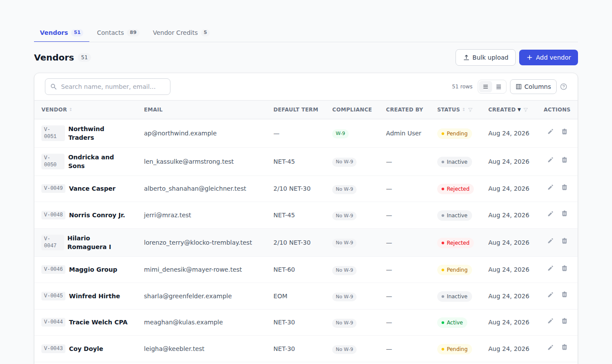Click the Active status badge for Tracie Welch

[x=452, y=323]
